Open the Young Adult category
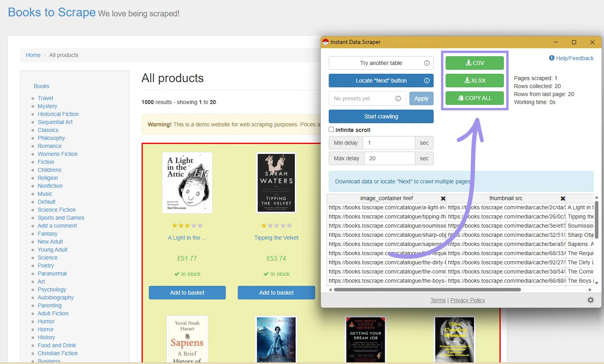This screenshot has height=364, width=604. coord(53,250)
